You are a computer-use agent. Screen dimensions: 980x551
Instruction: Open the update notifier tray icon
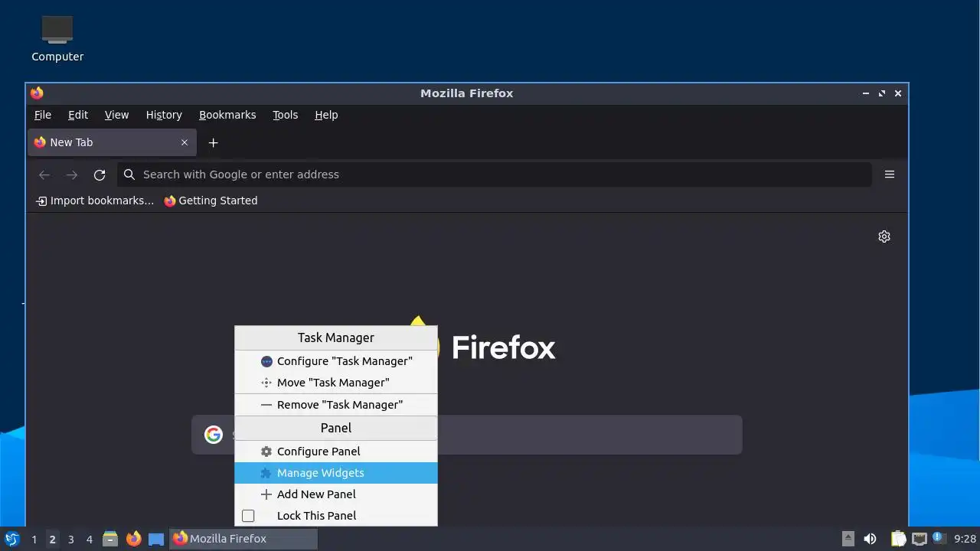tap(938, 538)
